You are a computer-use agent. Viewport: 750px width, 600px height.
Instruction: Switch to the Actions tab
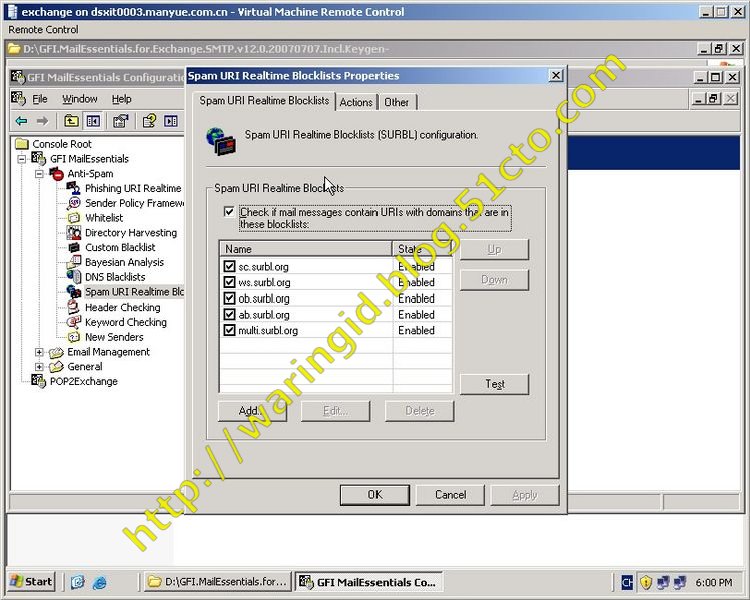[x=356, y=102]
